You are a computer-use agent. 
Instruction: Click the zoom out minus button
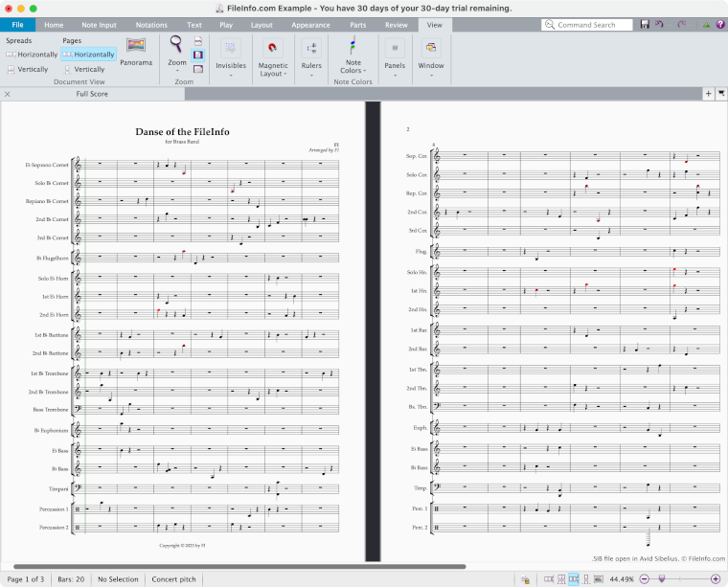[x=645, y=579]
